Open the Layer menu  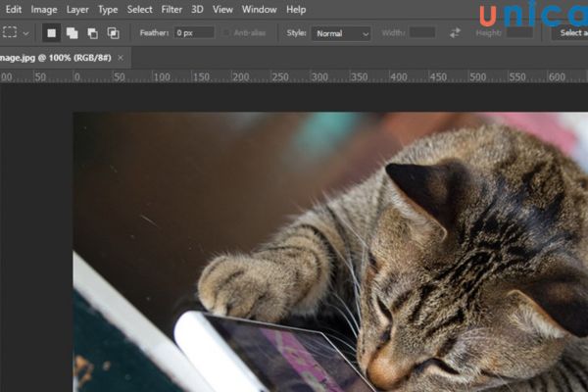77,9
